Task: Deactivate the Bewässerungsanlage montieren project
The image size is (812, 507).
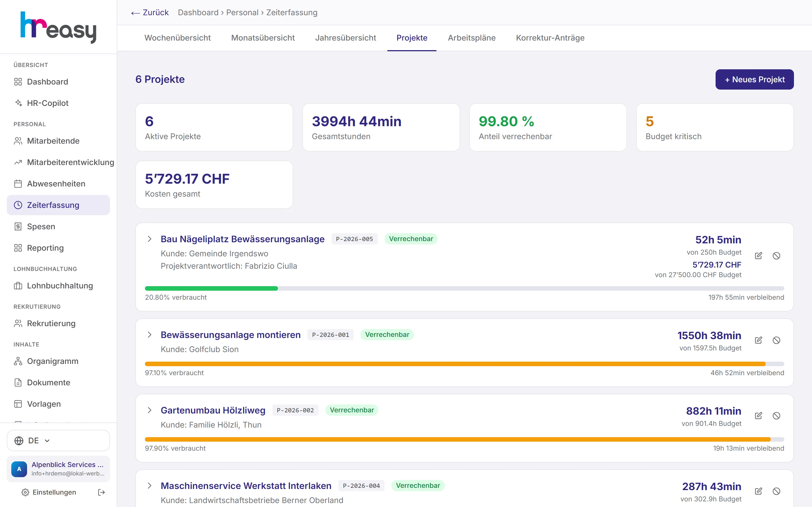Action: point(776,340)
